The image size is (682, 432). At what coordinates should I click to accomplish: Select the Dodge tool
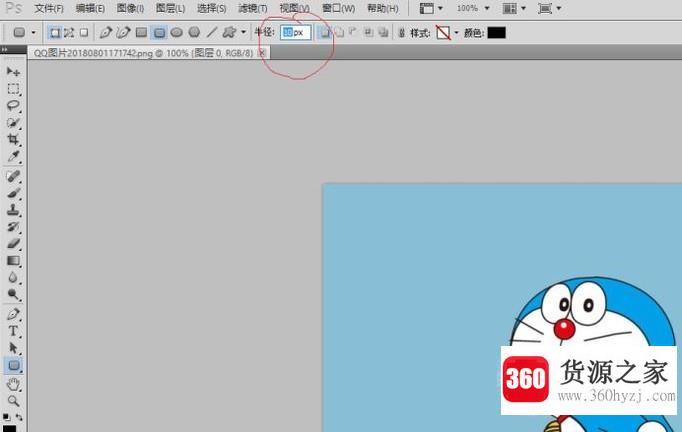click(x=13, y=295)
